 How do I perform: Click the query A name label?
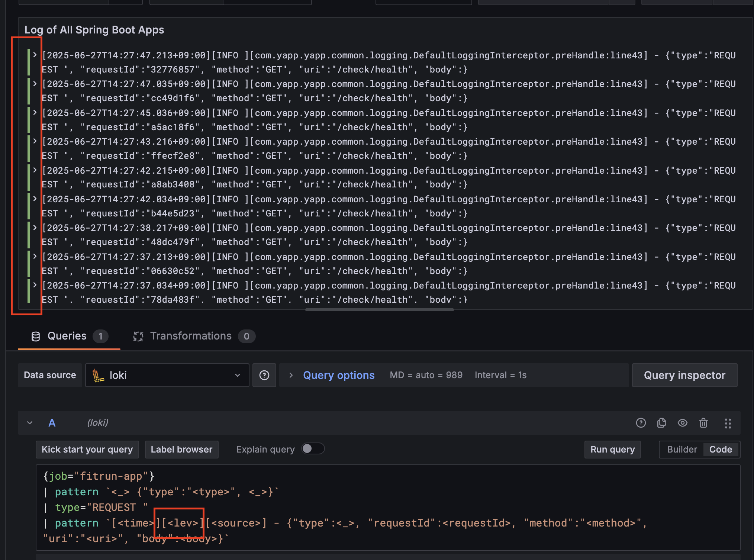point(52,423)
